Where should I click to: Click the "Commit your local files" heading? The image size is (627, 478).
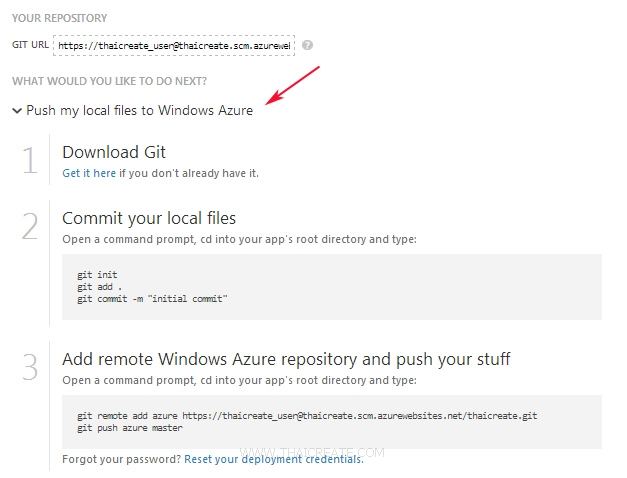[x=149, y=218]
